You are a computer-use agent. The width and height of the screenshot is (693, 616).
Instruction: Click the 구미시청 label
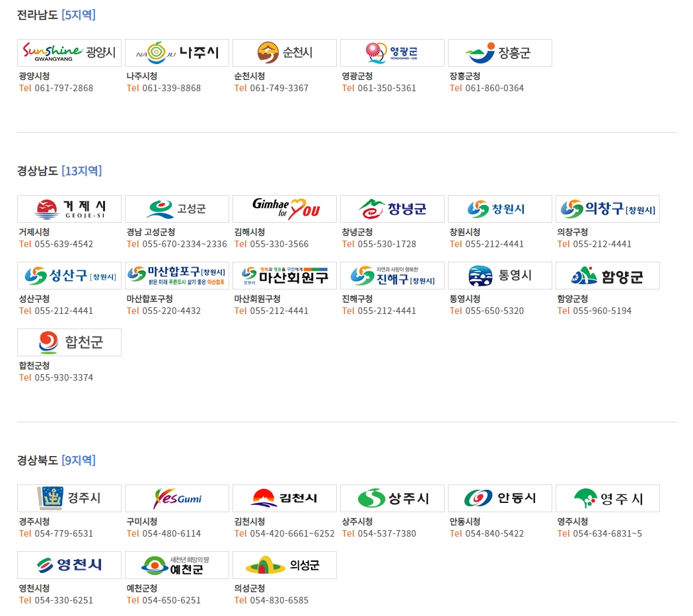[x=142, y=521]
